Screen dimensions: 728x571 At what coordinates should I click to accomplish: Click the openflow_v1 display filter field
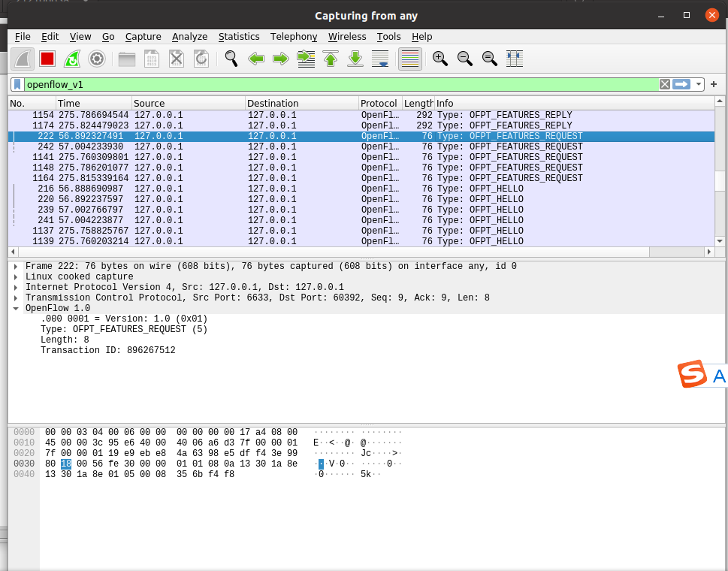click(x=341, y=84)
